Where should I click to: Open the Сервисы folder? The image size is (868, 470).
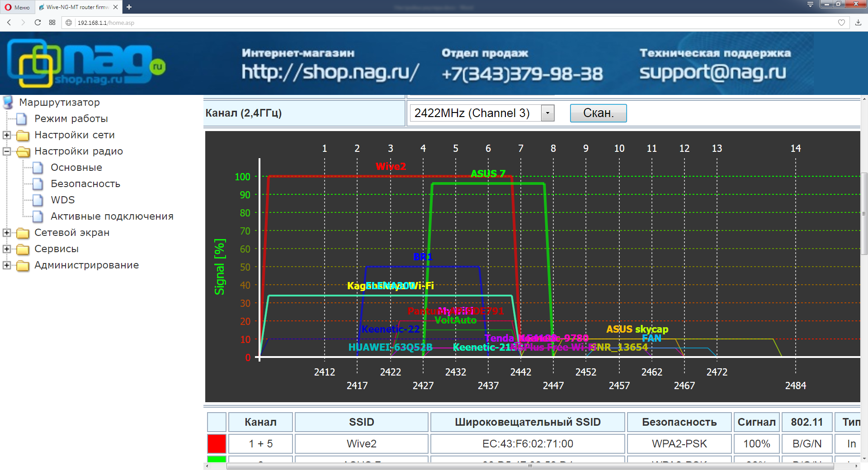tap(57, 249)
